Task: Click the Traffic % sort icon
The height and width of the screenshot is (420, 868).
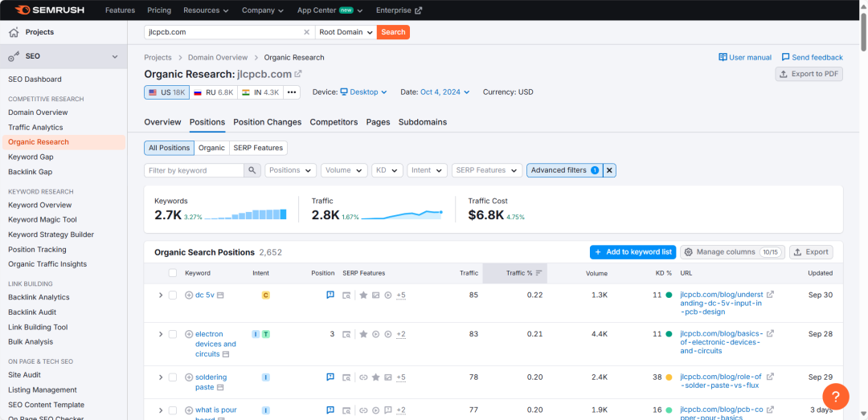Action: tap(538, 273)
